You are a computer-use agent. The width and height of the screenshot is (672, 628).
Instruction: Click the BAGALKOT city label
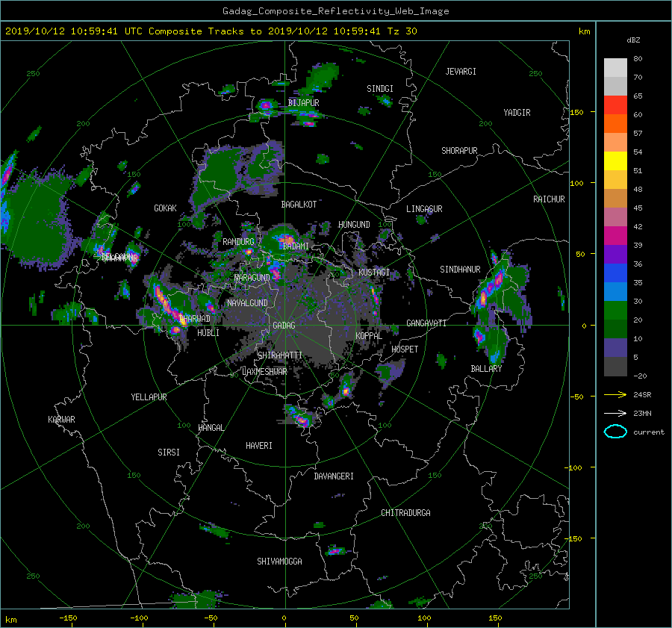pyautogui.click(x=299, y=205)
